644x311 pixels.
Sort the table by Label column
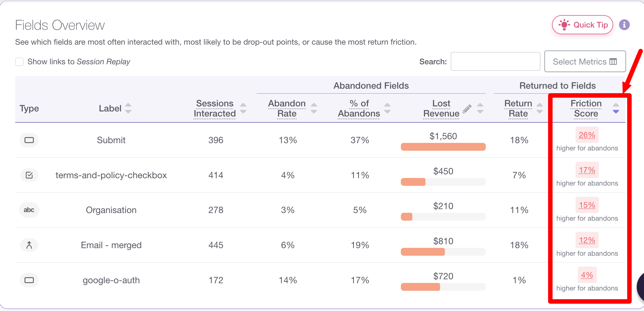(x=128, y=108)
